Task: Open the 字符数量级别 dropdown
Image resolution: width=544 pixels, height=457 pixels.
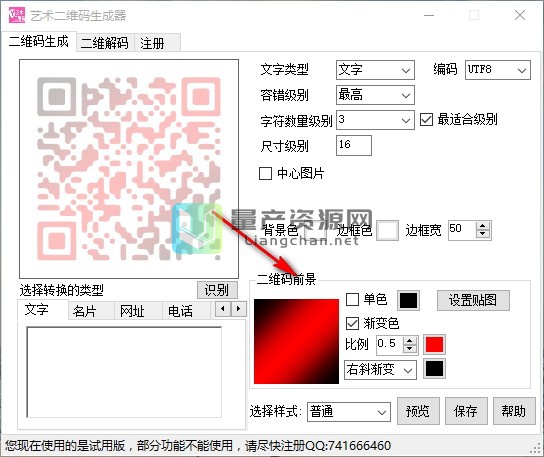Action: click(375, 120)
